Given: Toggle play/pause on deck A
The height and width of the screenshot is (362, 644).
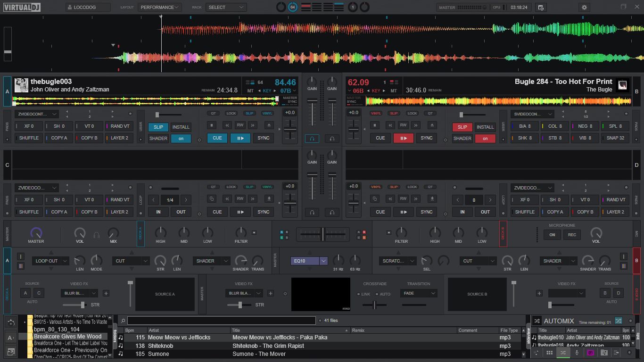Looking at the screenshot, I should tap(240, 138).
